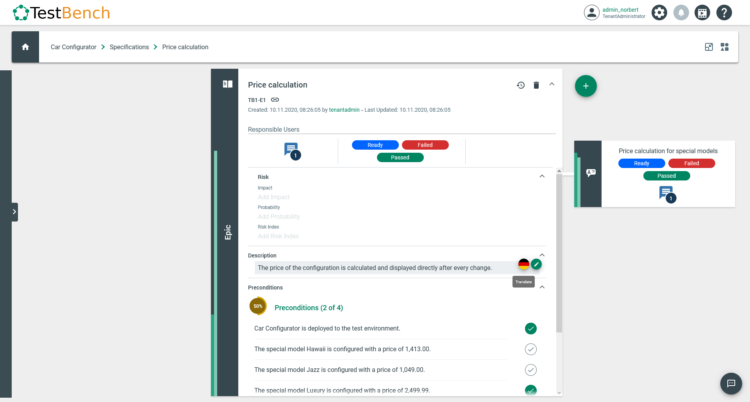
Task: Click the scroll down arrow of details pane
Action: 559,393
